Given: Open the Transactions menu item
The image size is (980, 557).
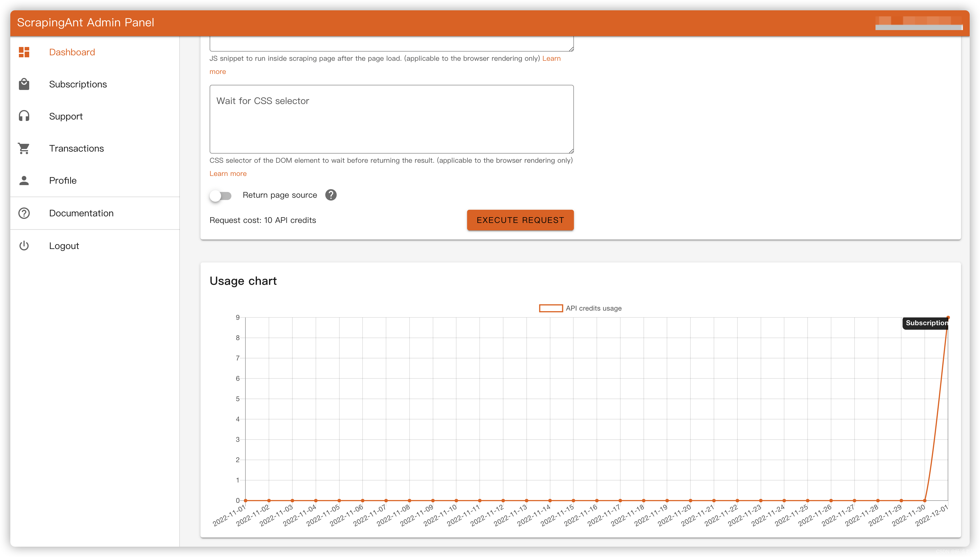Looking at the screenshot, I should 76,148.
